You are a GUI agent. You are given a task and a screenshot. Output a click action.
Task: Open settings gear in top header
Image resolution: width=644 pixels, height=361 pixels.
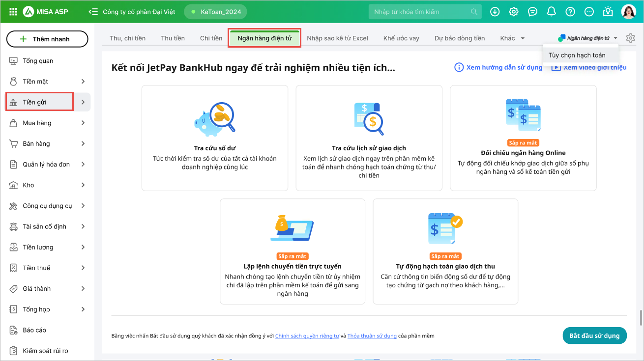514,11
